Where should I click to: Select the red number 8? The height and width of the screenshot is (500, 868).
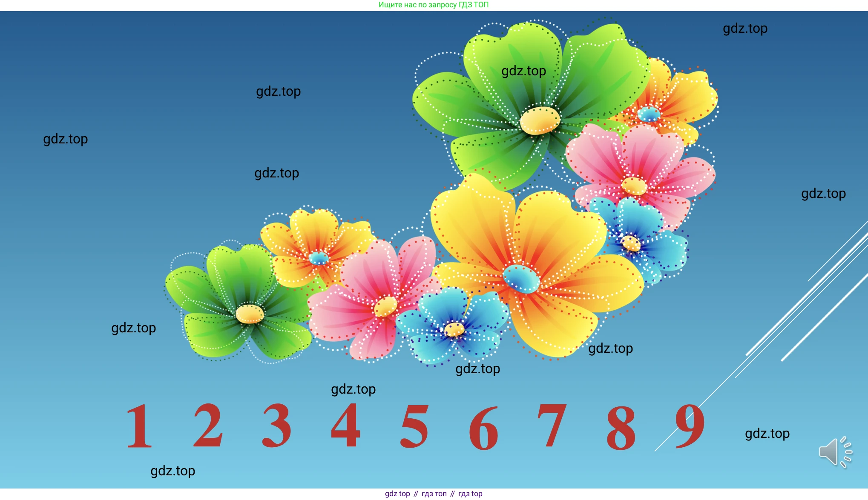point(621,428)
